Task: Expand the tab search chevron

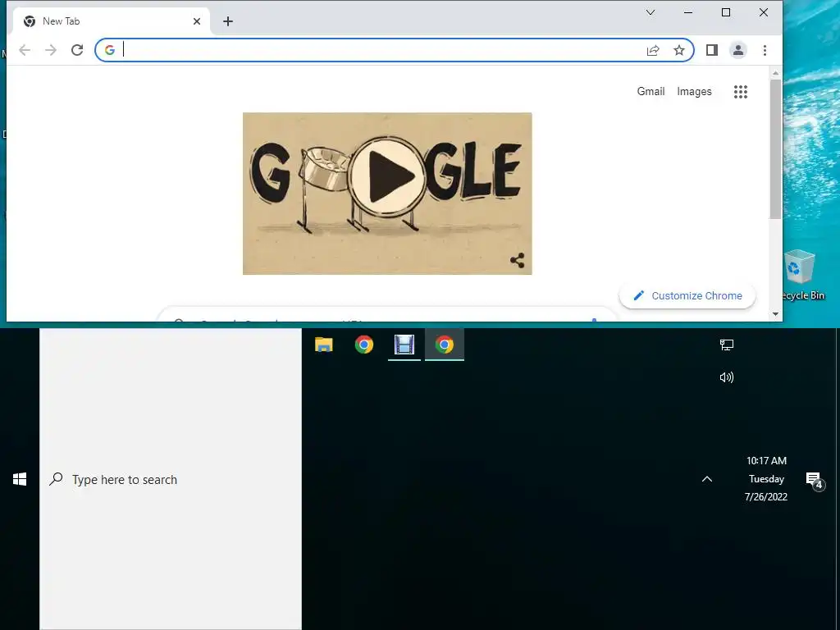Action: point(651,12)
